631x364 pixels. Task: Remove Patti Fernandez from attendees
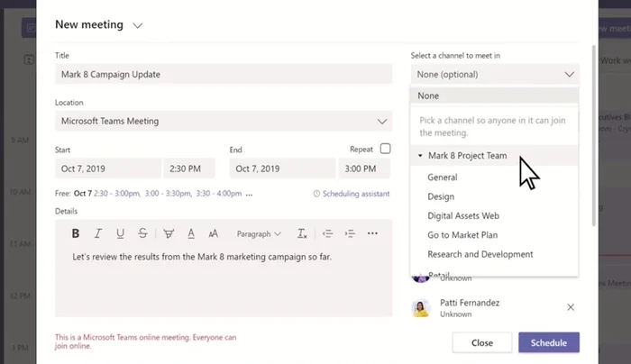tap(570, 307)
